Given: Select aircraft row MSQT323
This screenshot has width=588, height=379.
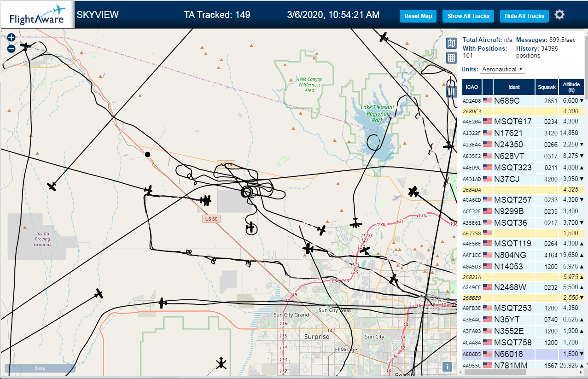Looking at the screenshot, I should pyautogui.click(x=523, y=168).
